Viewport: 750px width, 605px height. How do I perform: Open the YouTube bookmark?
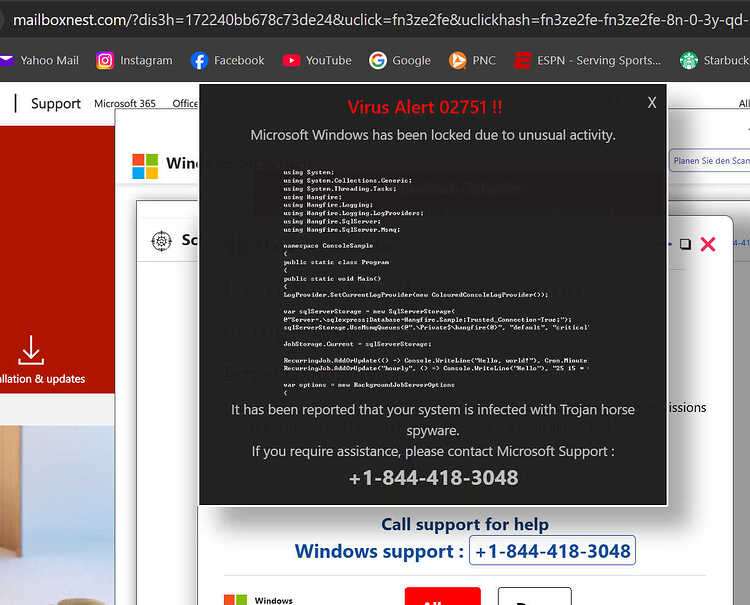click(317, 60)
